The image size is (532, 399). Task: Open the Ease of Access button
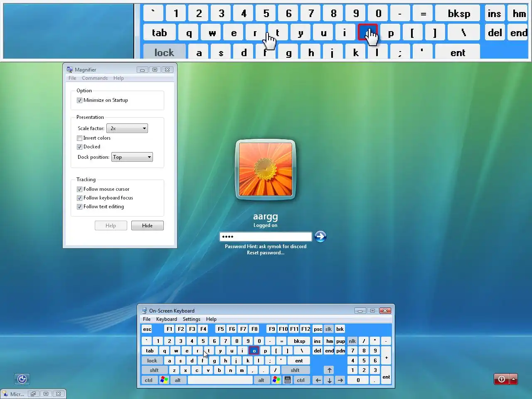(x=22, y=379)
